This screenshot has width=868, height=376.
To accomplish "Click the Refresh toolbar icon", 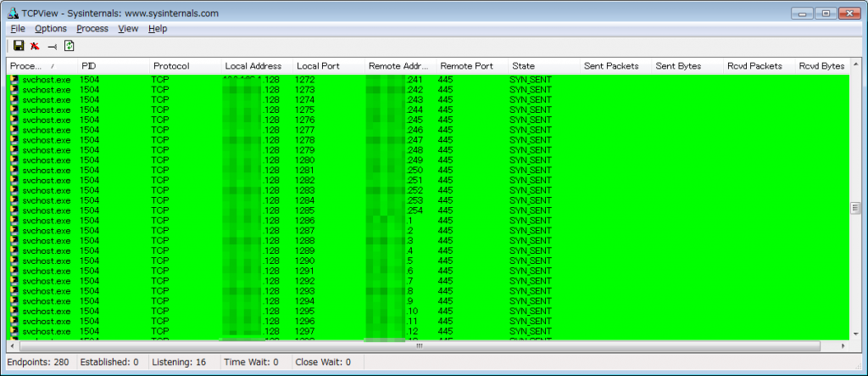I will (x=70, y=46).
